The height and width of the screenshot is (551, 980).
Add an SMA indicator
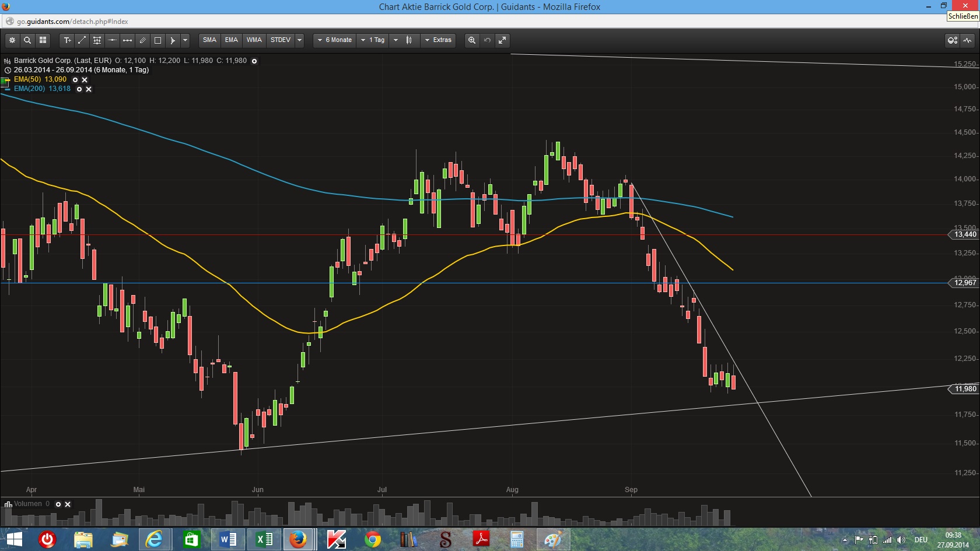[209, 40]
